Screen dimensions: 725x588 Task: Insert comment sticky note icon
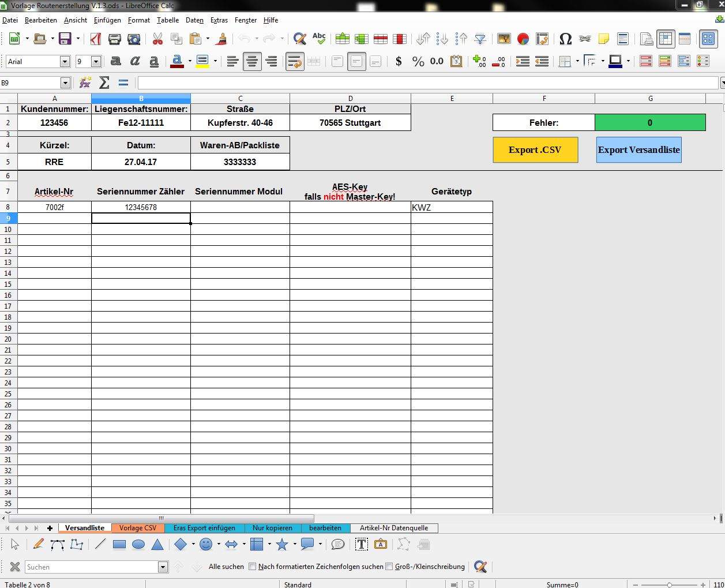point(604,39)
